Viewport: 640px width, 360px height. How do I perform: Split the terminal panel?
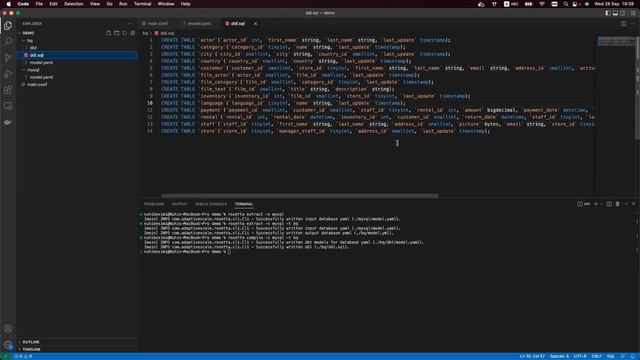click(x=609, y=204)
